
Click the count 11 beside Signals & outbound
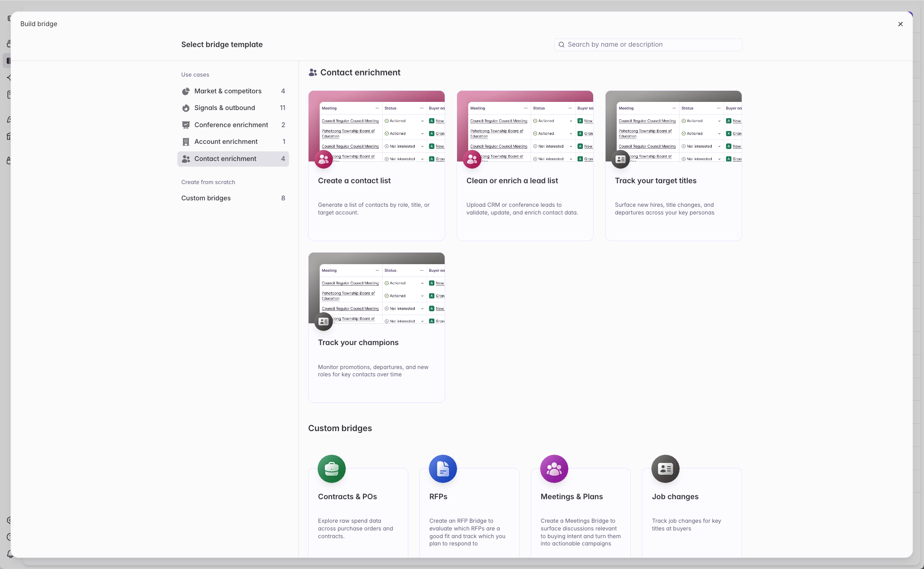(x=282, y=108)
